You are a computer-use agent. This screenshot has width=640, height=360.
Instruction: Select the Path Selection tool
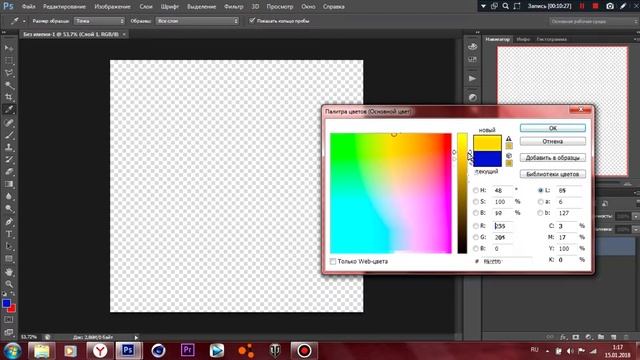tap(9, 247)
